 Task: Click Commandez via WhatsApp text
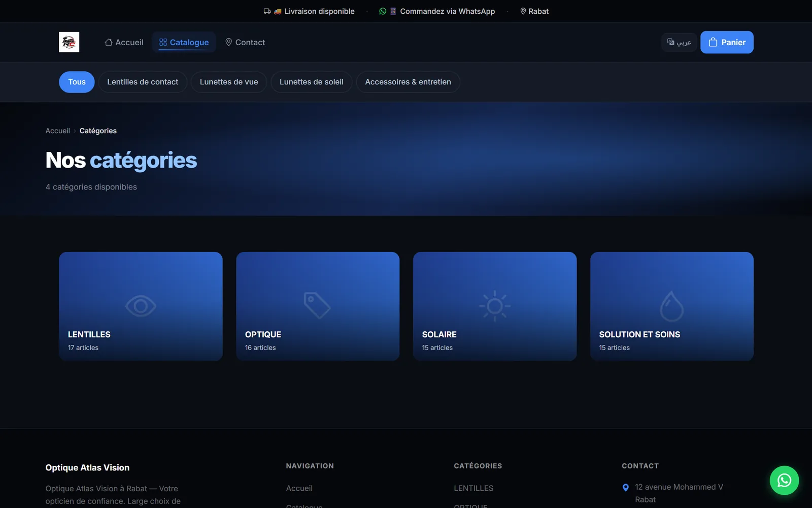tap(448, 11)
